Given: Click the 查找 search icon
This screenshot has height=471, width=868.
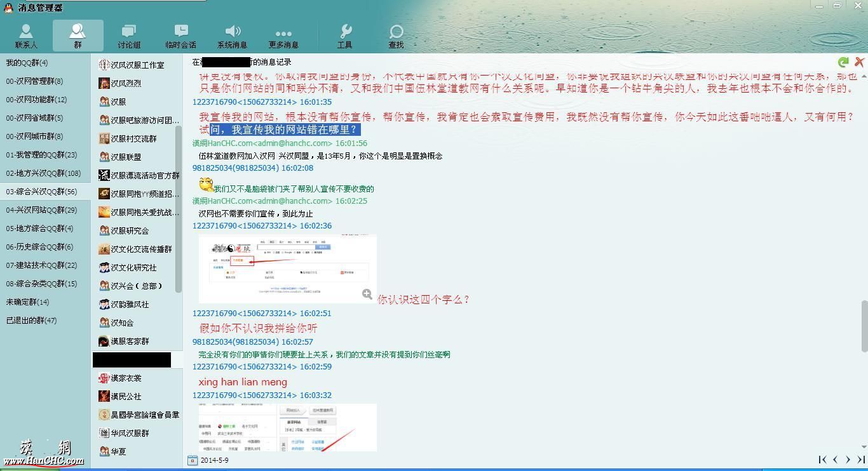Looking at the screenshot, I should coord(396,36).
